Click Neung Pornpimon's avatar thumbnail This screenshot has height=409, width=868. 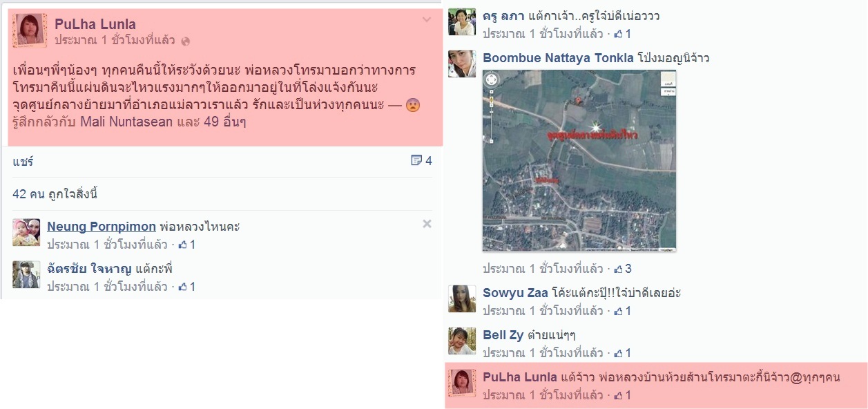[26, 232]
